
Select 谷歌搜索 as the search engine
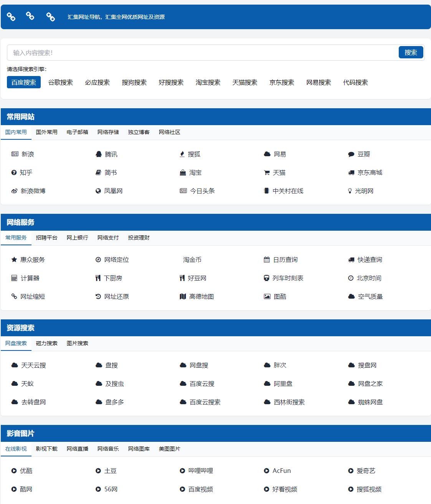click(x=61, y=82)
